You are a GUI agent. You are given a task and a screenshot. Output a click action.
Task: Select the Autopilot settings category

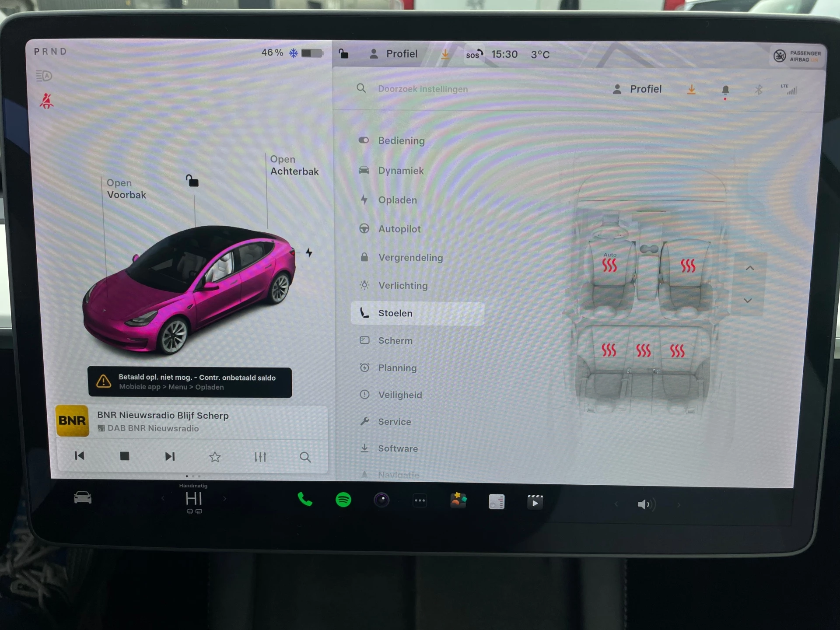click(399, 229)
